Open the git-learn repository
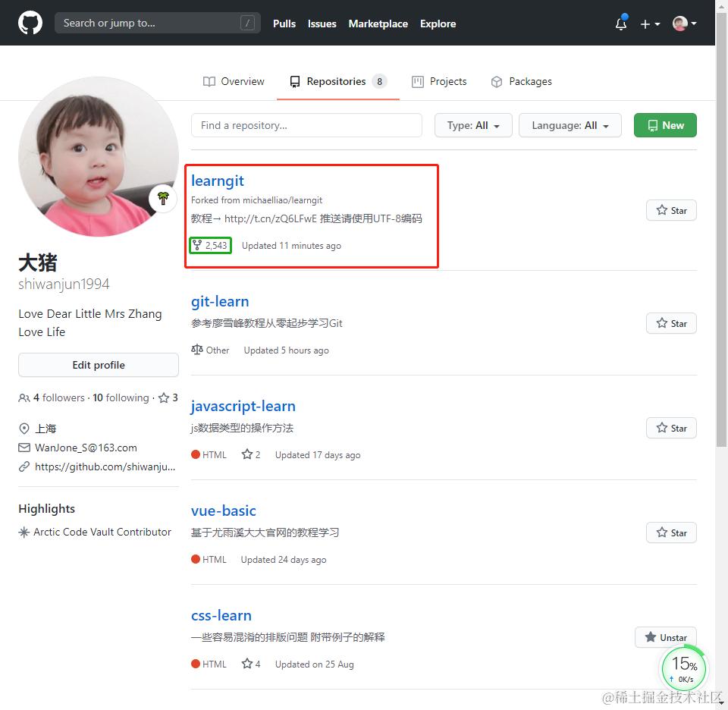 [220, 301]
